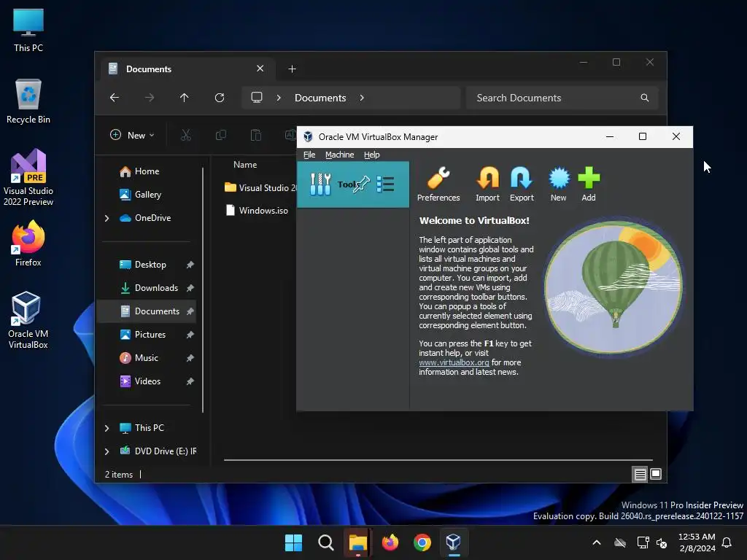
Task: Close the Documents tab
Action: click(260, 69)
